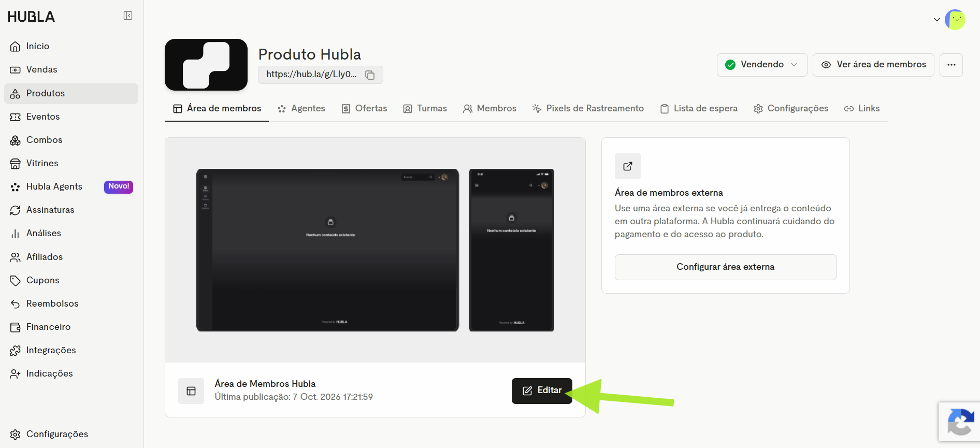Viewport: 980px width, 448px height.
Task: Switch to the Links tab
Action: pyautogui.click(x=862, y=109)
